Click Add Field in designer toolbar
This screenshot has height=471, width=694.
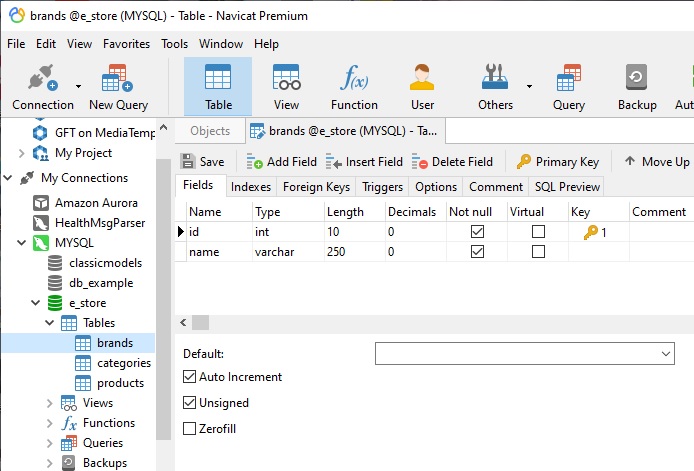pyautogui.click(x=281, y=162)
